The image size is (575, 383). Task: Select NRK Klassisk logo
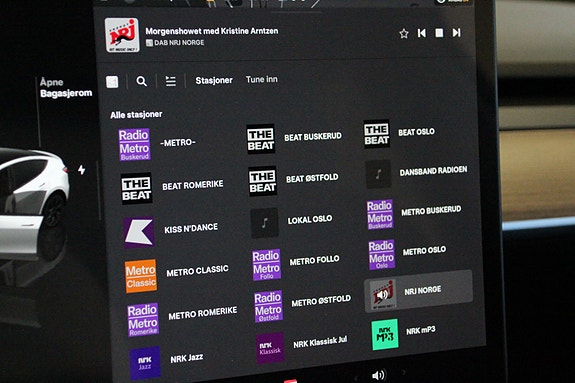coord(270,348)
